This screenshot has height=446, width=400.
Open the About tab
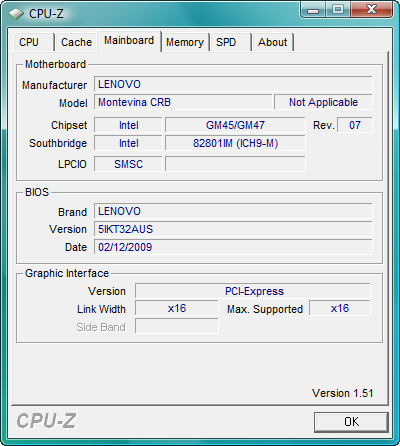273,42
